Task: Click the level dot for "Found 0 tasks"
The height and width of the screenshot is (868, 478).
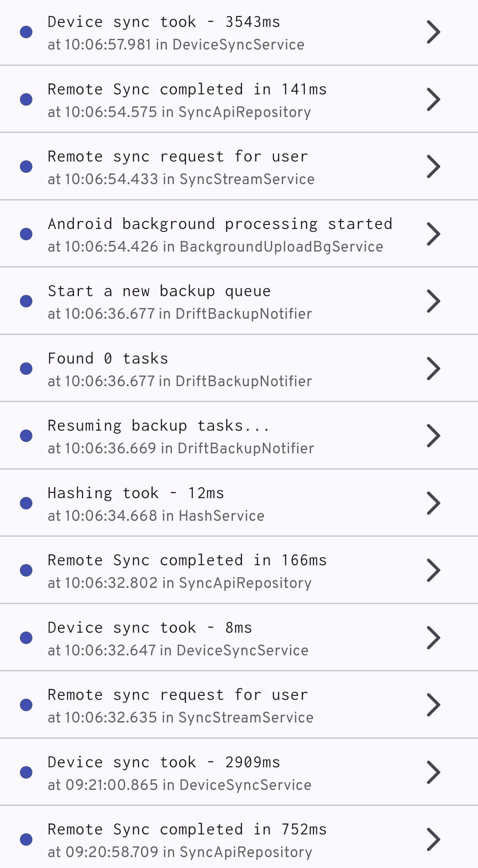Action: tap(26, 368)
